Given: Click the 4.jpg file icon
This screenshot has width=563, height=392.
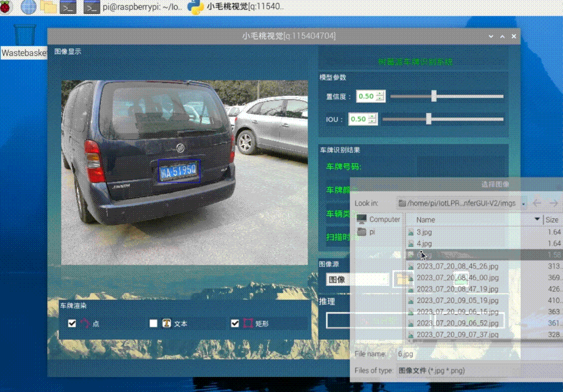Looking at the screenshot, I should (x=411, y=244).
